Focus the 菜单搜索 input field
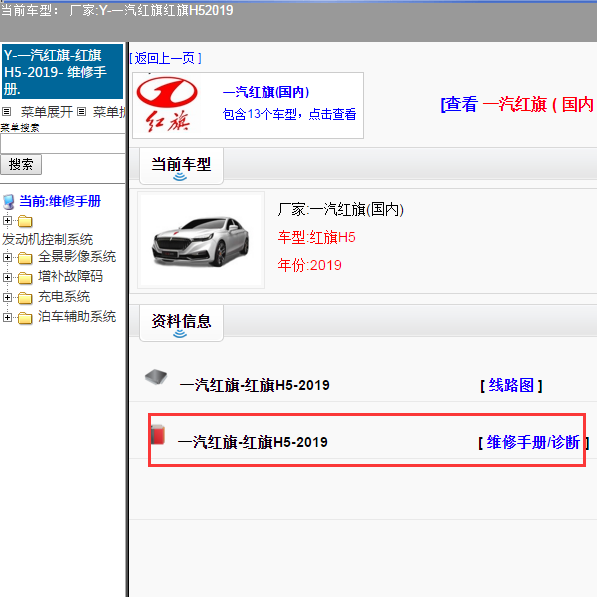The height and width of the screenshot is (597, 597). click(x=62, y=144)
